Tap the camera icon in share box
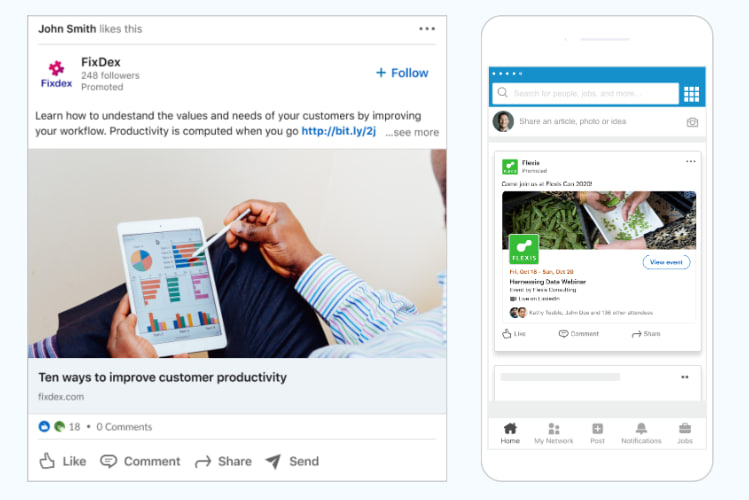Image resolution: width=749 pixels, height=500 pixels. pos(692,122)
